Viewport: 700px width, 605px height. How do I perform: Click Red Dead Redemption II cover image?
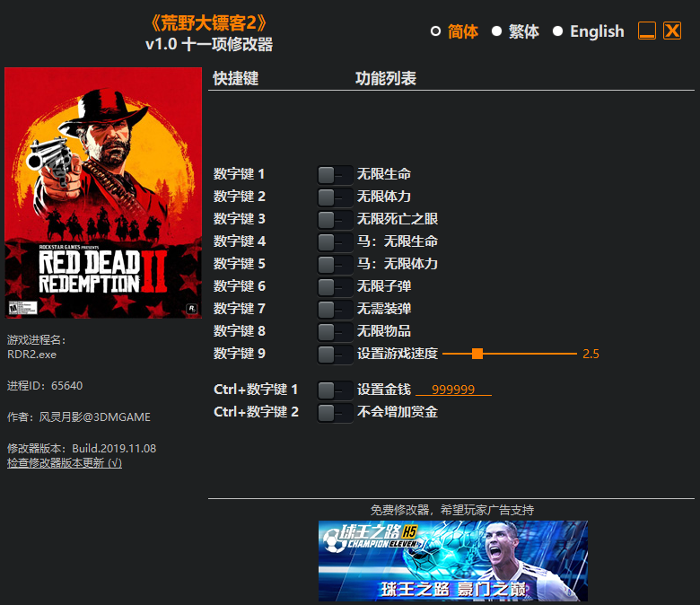(x=103, y=193)
